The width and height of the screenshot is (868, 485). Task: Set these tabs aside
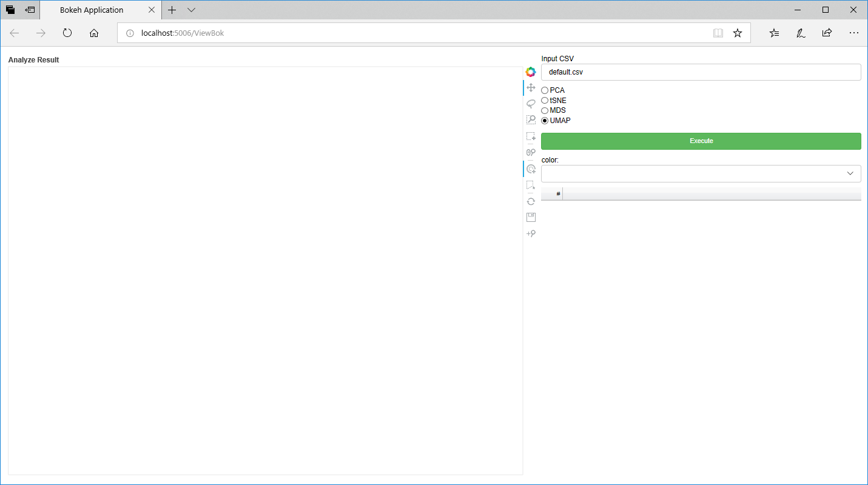coord(30,10)
